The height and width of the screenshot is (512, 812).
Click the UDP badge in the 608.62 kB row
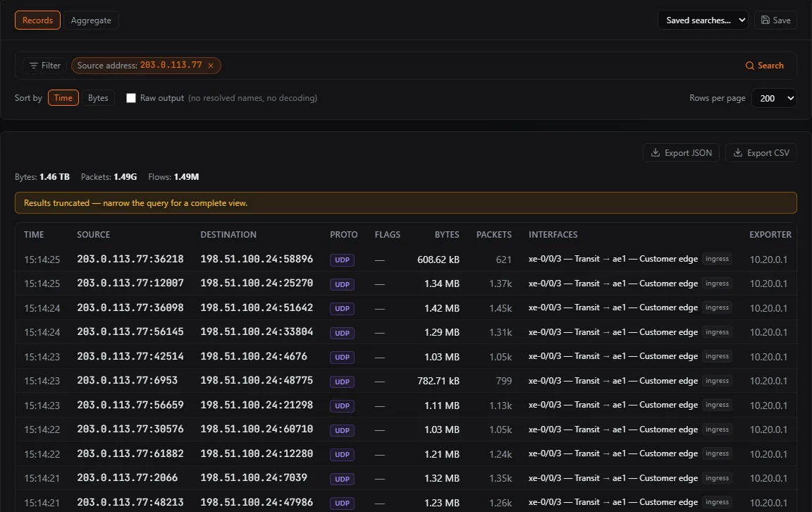tap(342, 260)
